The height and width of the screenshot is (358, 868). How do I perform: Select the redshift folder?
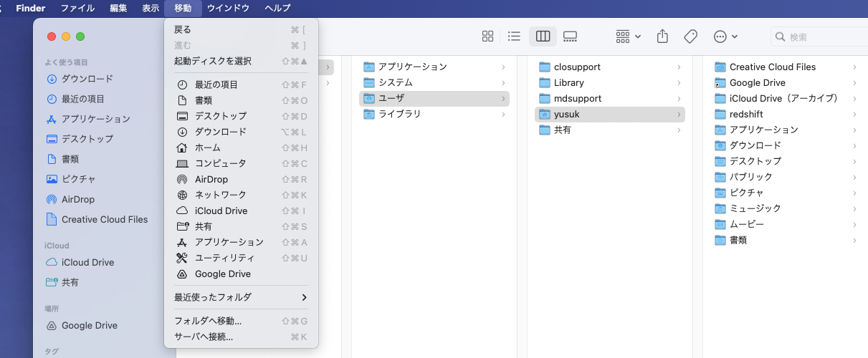click(786, 114)
